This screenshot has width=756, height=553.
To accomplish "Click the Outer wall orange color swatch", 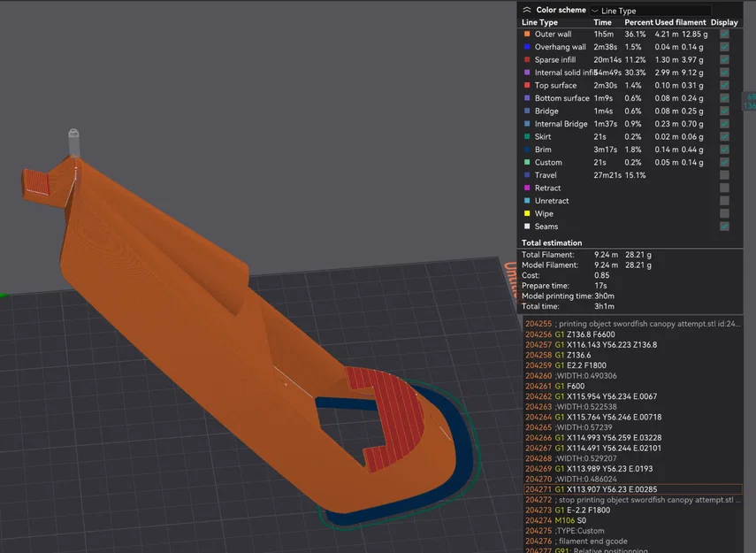I will point(527,34).
